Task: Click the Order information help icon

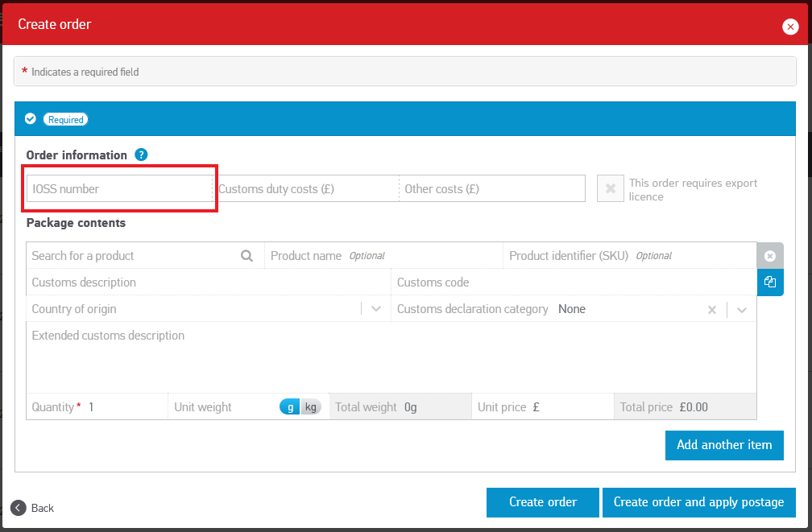Action: (141, 155)
